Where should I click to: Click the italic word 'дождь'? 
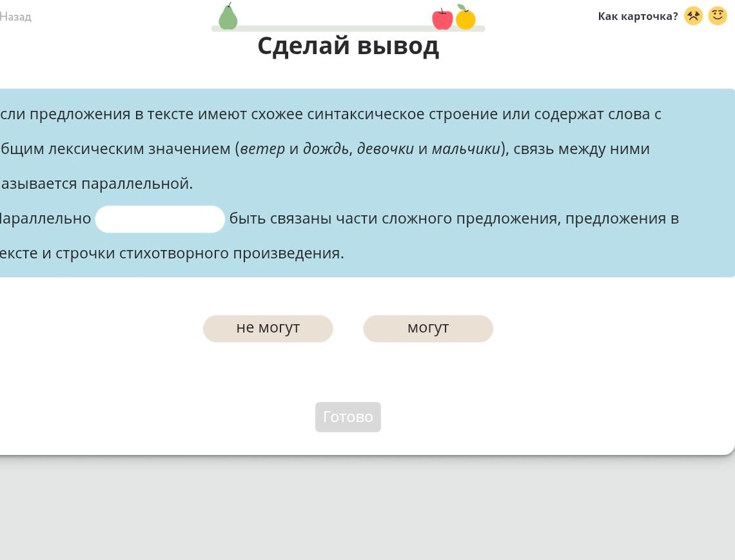tap(326, 149)
